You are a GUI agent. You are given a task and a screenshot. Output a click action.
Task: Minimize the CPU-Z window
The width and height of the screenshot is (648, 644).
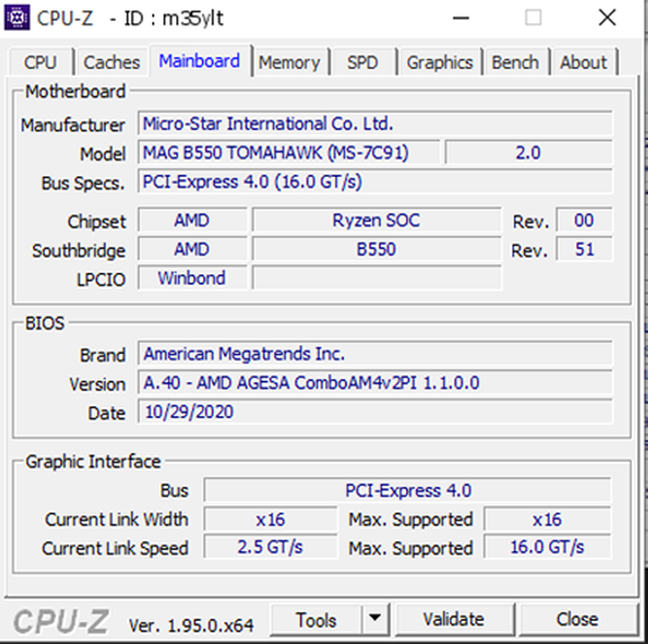(461, 18)
